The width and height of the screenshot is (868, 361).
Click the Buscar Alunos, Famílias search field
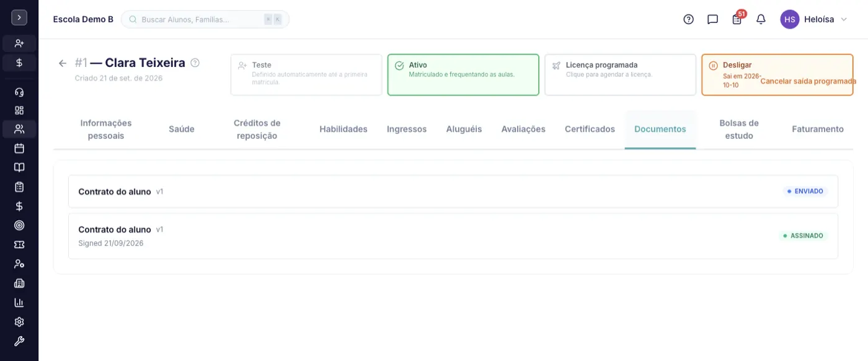tap(205, 19)
